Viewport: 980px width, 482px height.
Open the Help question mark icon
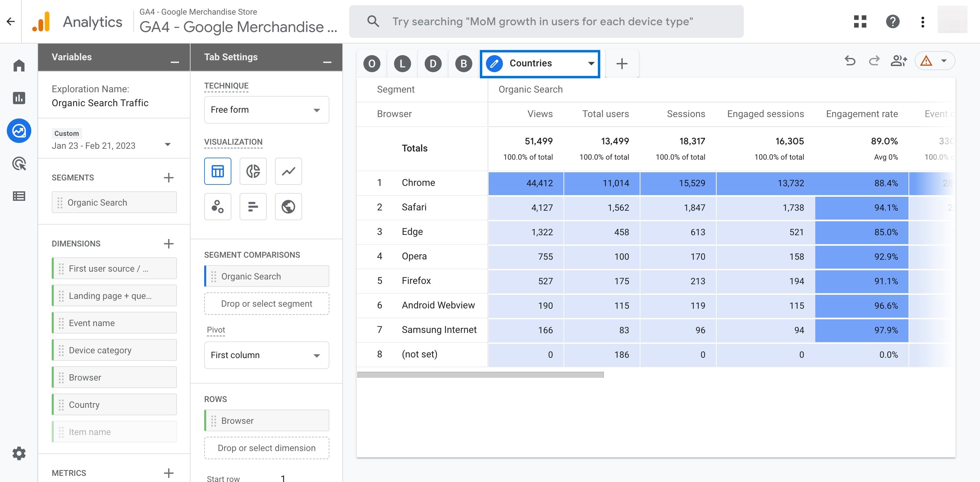[893, 21]
